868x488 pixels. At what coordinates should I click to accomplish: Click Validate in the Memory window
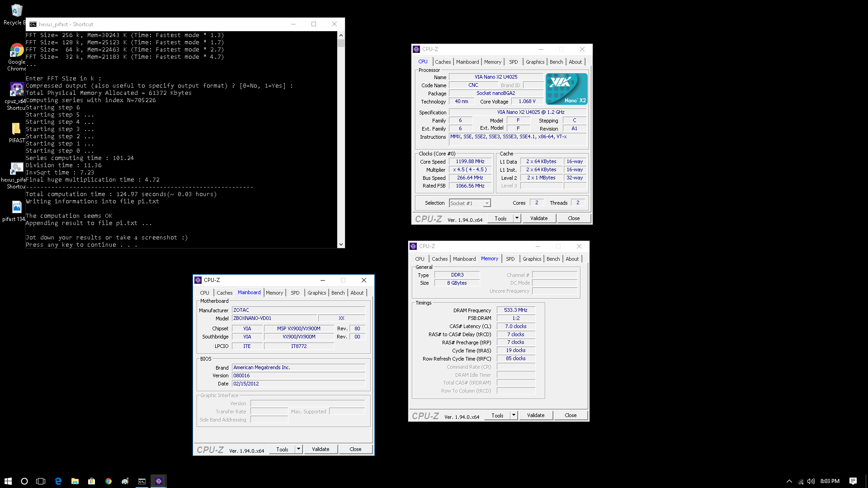(536, 415)
